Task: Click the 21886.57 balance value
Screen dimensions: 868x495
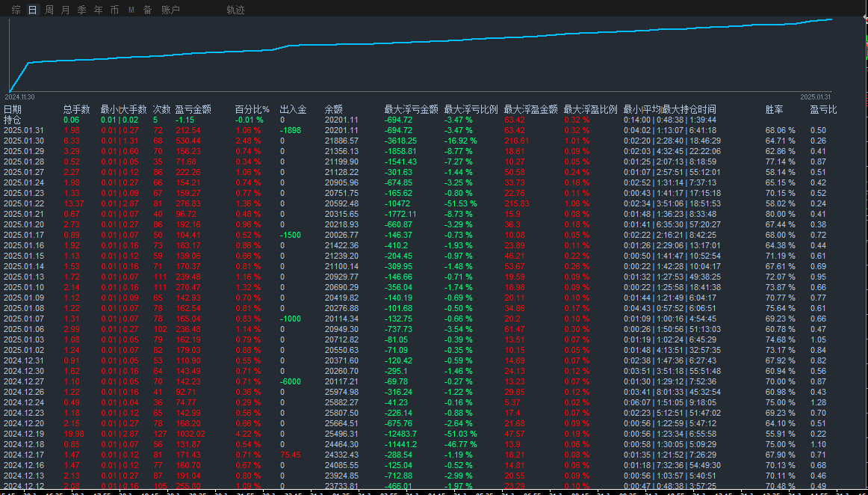Action: tap(341, 141)
